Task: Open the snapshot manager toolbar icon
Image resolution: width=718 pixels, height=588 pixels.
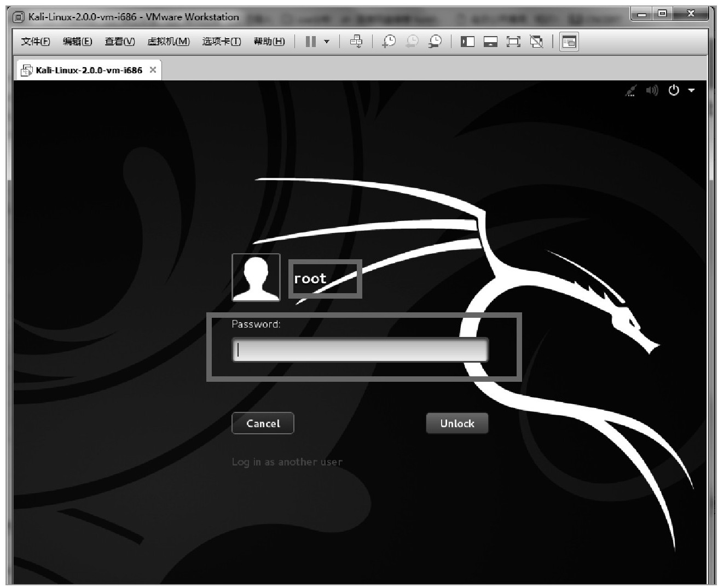Action: pyautogui.click(x=435, y=42)
